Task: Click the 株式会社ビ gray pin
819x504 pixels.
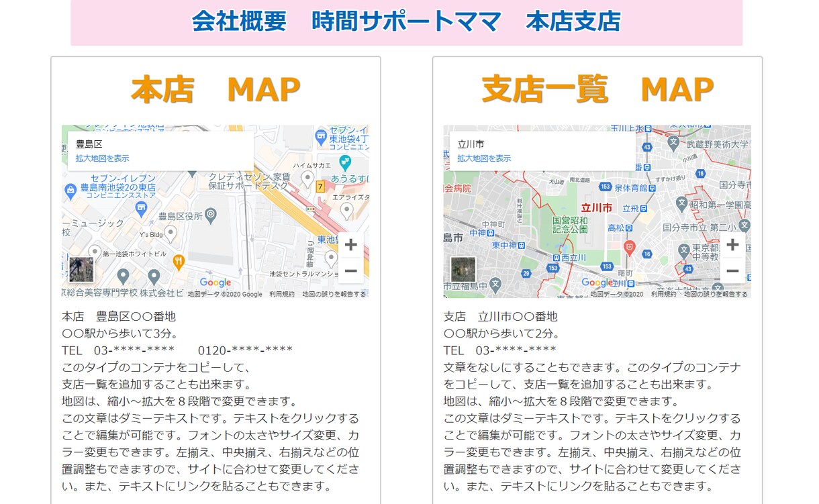Action: pyautogui.click(x=154, y=276)
